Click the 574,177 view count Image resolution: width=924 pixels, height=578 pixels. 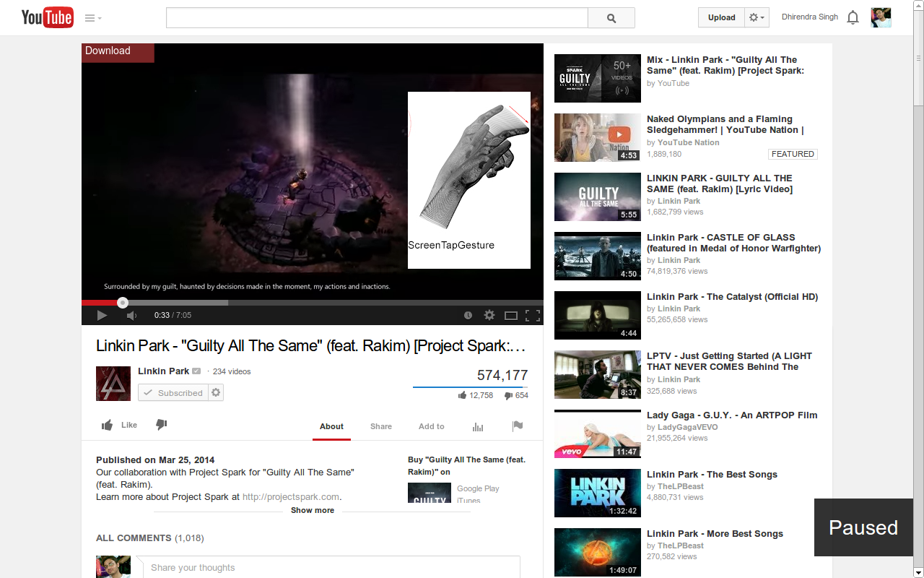pos(502,375)
